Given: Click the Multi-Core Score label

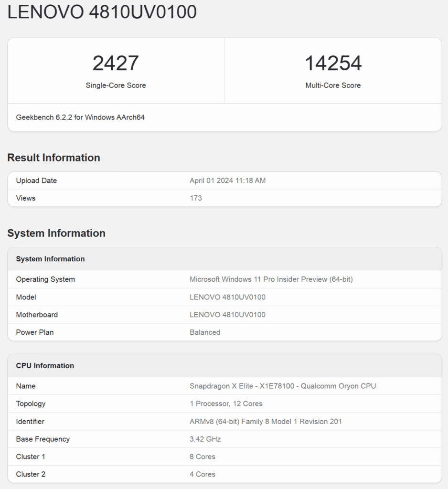Looking at the screenshot, I should pos(333,85).
